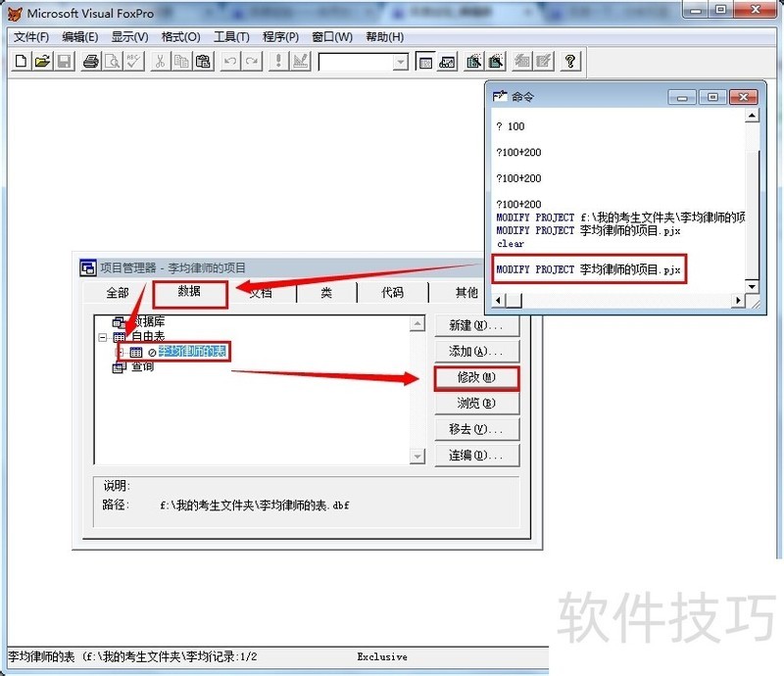
Task: Click the Command window title bar icon
Action: (x=500, y=96)
